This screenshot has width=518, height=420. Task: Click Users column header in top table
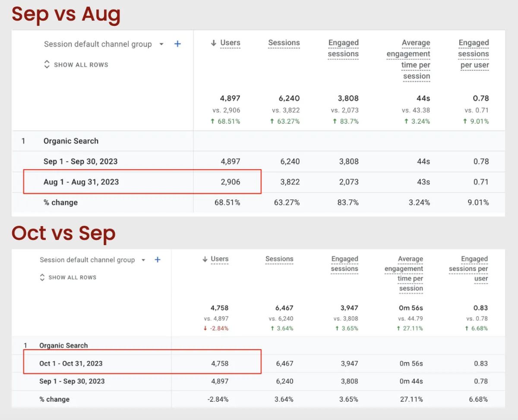click(x=230, y=43)
